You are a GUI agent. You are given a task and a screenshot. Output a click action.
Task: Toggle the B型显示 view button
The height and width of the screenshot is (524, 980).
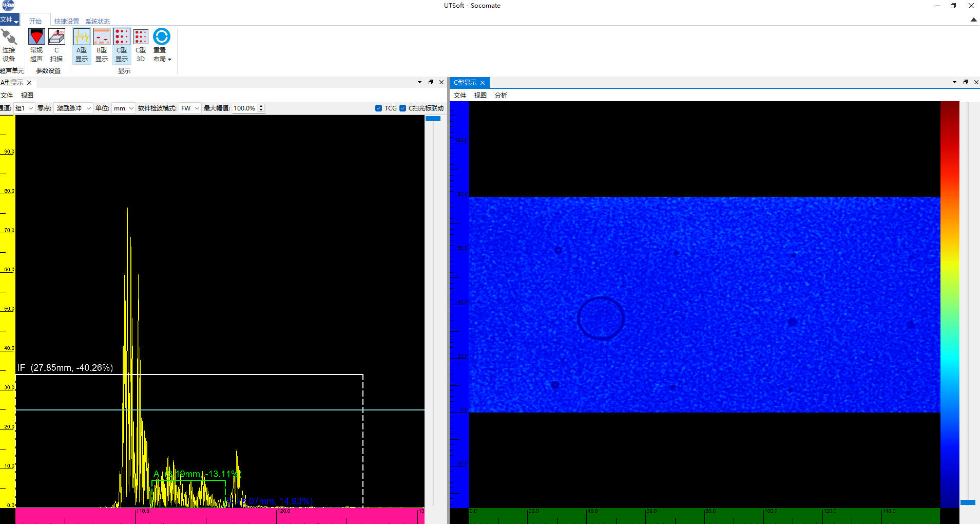pyautogui.click(x=102, y=45)
